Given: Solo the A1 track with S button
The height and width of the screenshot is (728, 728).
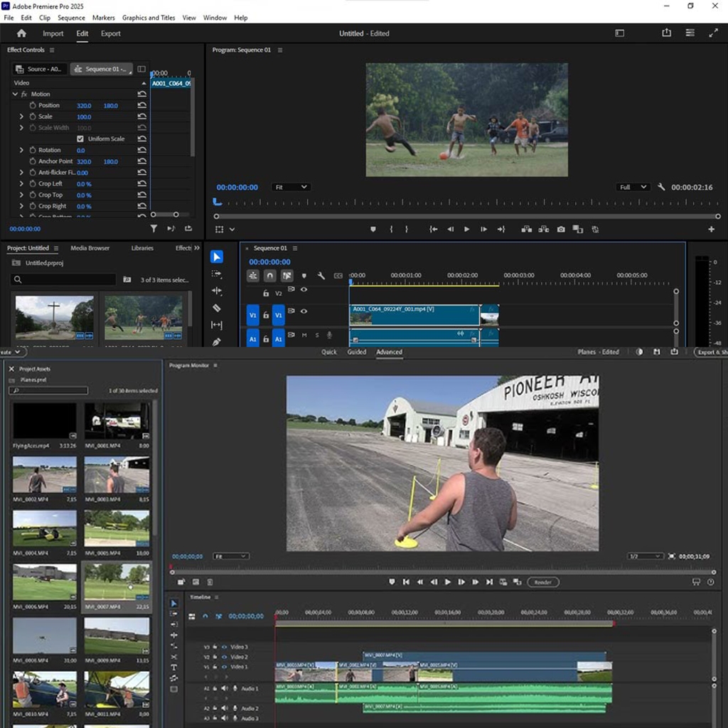Looking at the screenshot, I should (x=317, y=336).
